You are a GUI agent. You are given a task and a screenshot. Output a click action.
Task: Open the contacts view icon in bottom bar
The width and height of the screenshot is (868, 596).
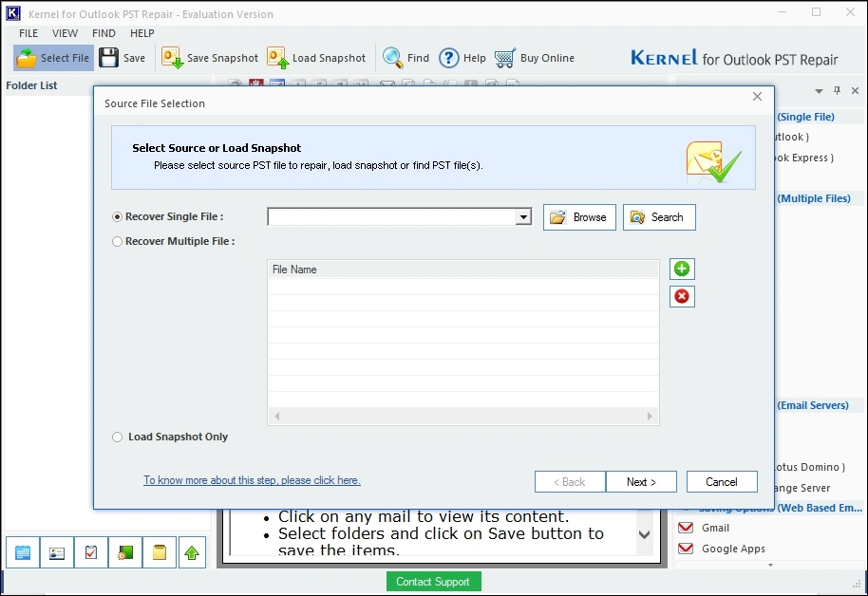pos(57,552)
